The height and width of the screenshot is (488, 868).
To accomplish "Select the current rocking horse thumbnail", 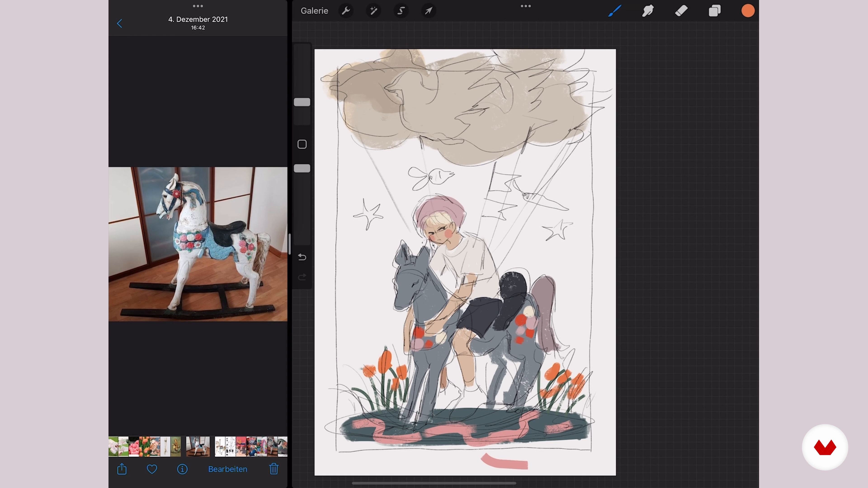I will (x=198, y=446).
